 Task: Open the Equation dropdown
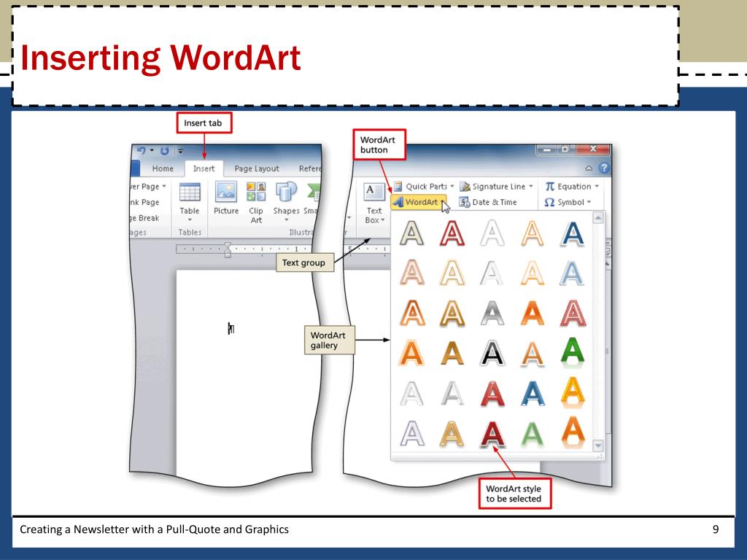(x=571, y=186)
